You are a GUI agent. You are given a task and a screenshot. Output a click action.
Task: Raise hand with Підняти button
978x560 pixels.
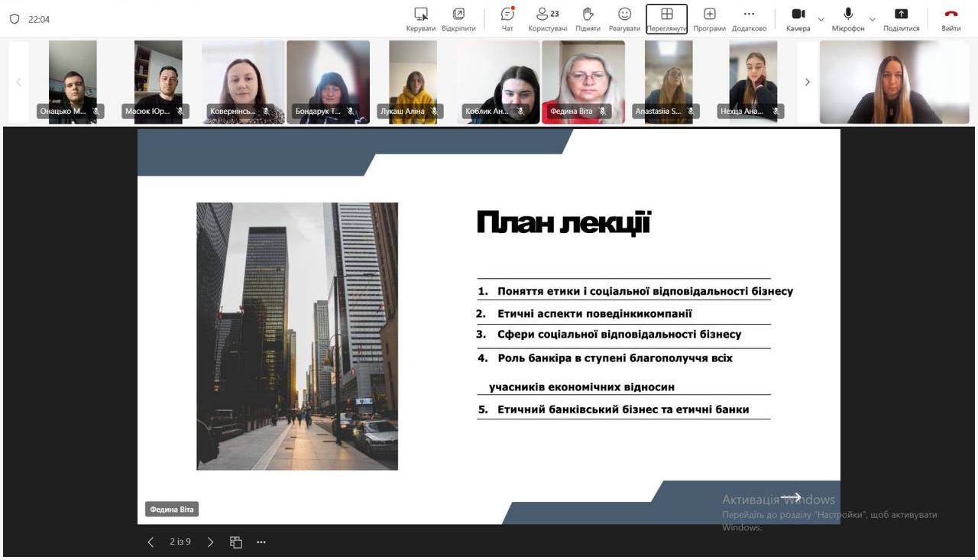point(588,18)
